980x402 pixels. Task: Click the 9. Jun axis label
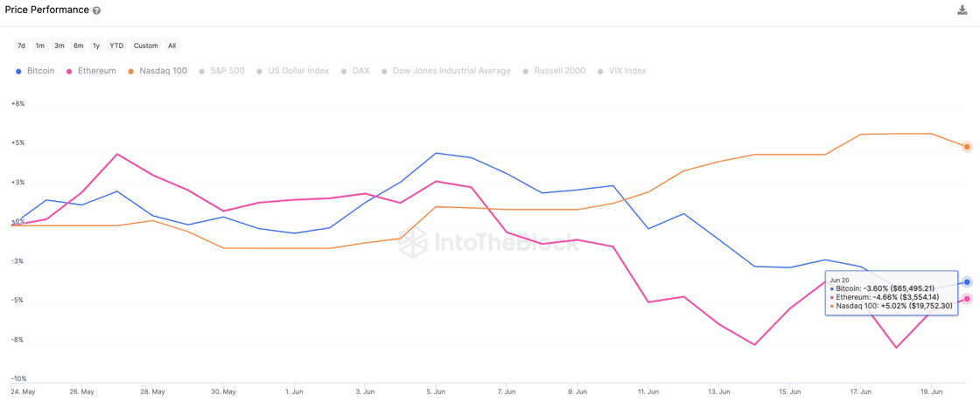pyautogui.click(x=577, y=394)
